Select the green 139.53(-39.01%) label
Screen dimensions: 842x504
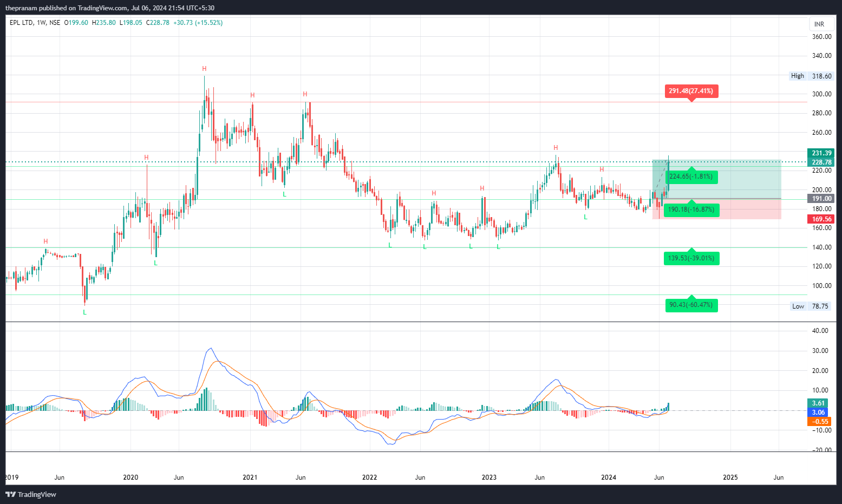coord(691,258)
